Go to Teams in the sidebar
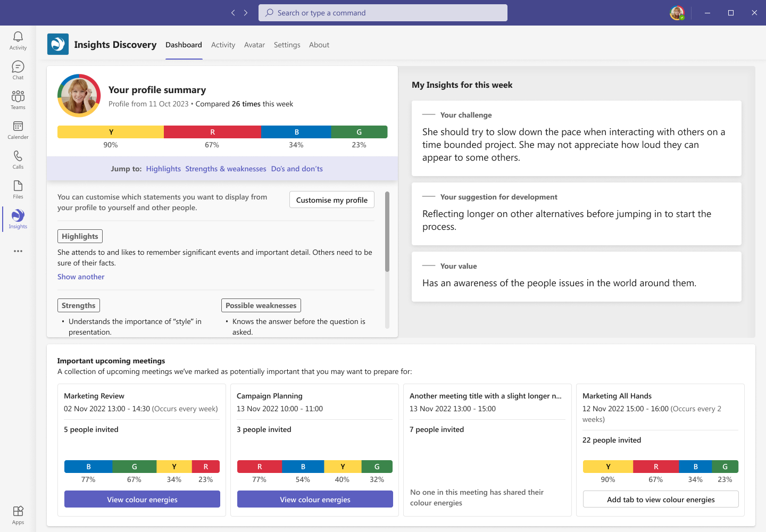The width and height of the screenshot is (766, 532). click(x=18, y=100)
